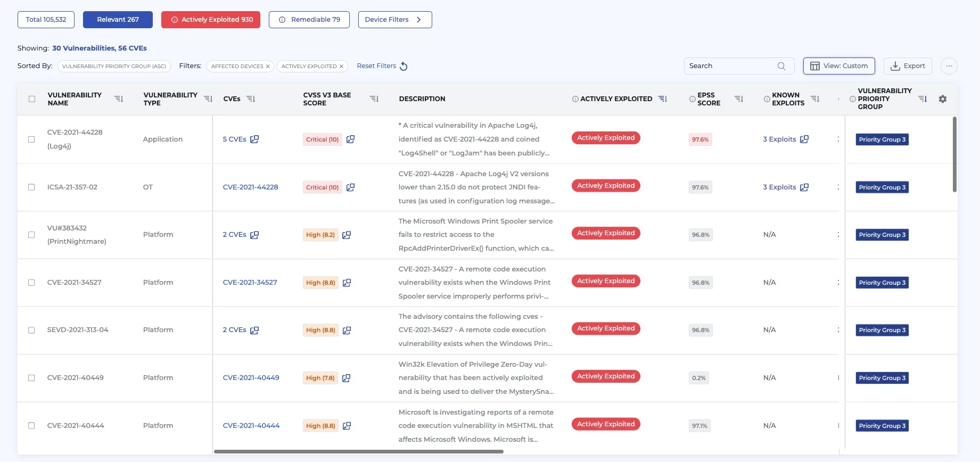
Task: Select the checkbox for the CVE-2021-44228 (Log4j) row
Action: 31,139
